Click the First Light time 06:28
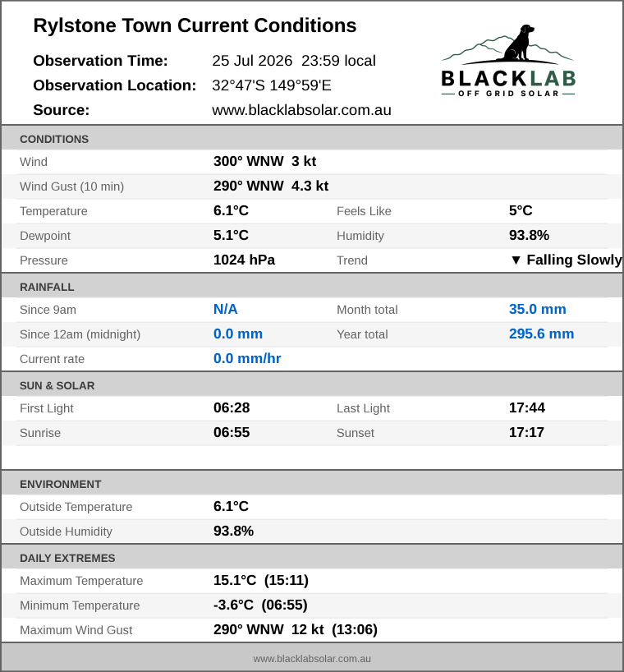Screen dimensions: 624x672 pyautogui.click(x=232, y=407)
